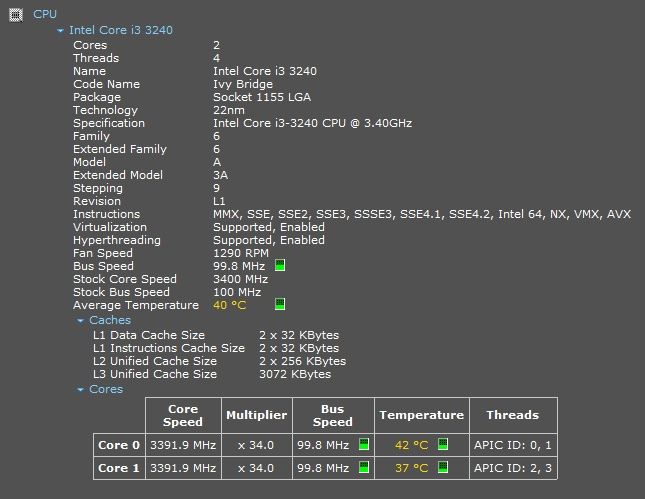The height and width of the screenshot is (499, 645).
Task: Click the CPU chip icon beside the CPU heading
Action: pos(16,15)
